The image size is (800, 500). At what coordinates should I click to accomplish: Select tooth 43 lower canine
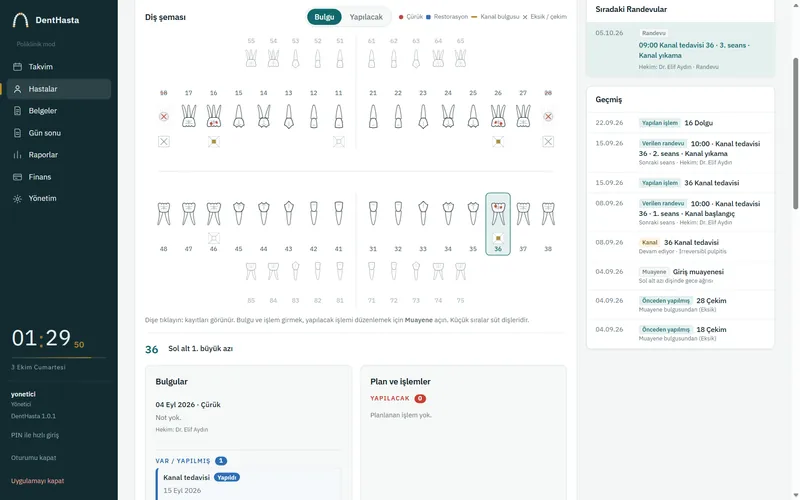(x=288, y=213)
